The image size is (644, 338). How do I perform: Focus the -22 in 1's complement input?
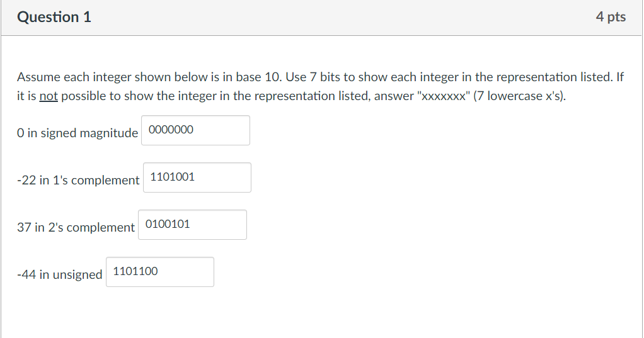point(197,177)
